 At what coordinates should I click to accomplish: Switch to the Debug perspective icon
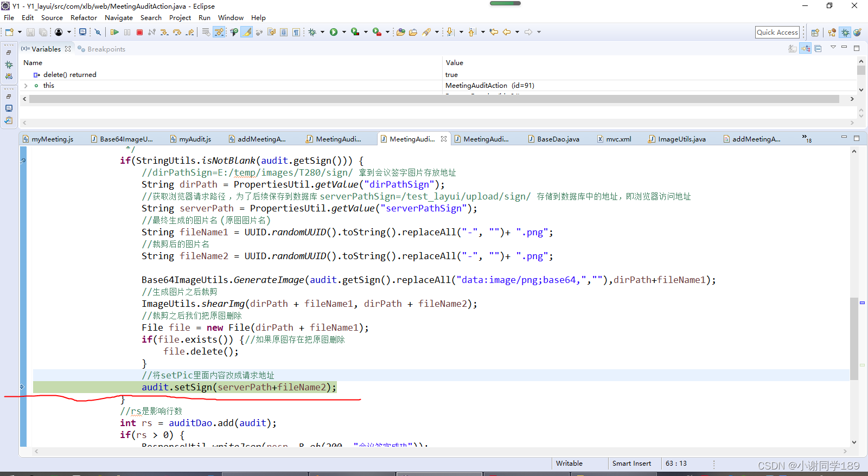click(x=845, y=33)
